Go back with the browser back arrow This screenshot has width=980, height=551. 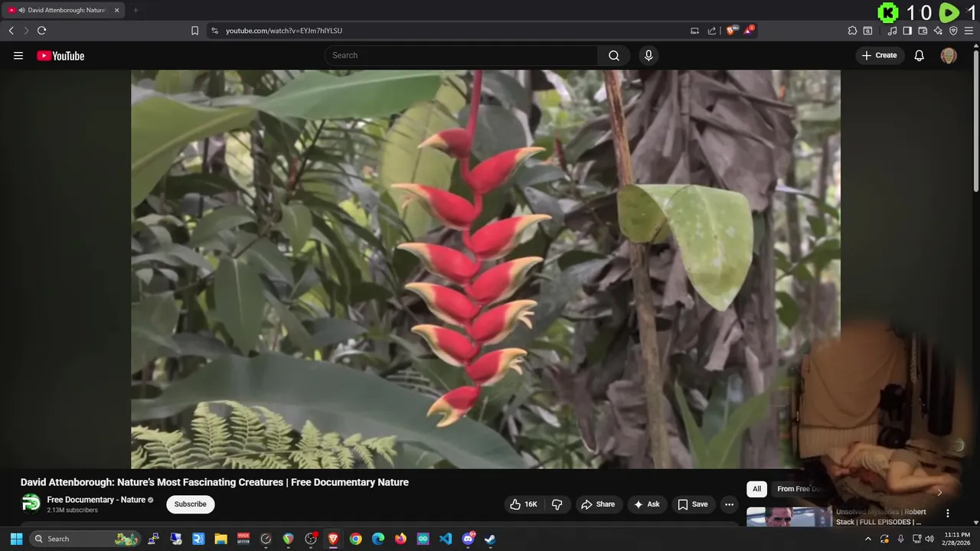(x=11, y=31)
